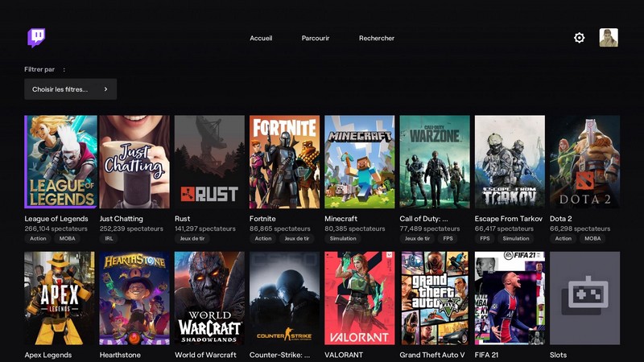Click the Just Chatting title text
The width and height of the screenshot is (644, 362).
click(x=122, y=219)
